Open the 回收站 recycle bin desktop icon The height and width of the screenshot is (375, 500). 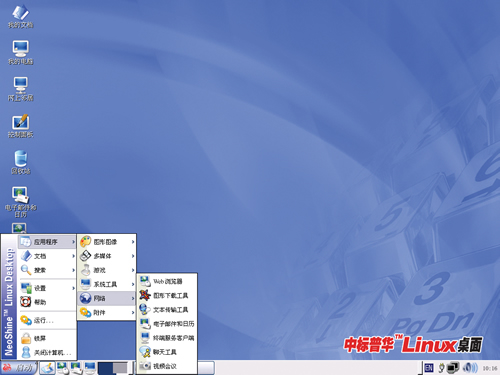pyautogui.click(x=21, y=162)
